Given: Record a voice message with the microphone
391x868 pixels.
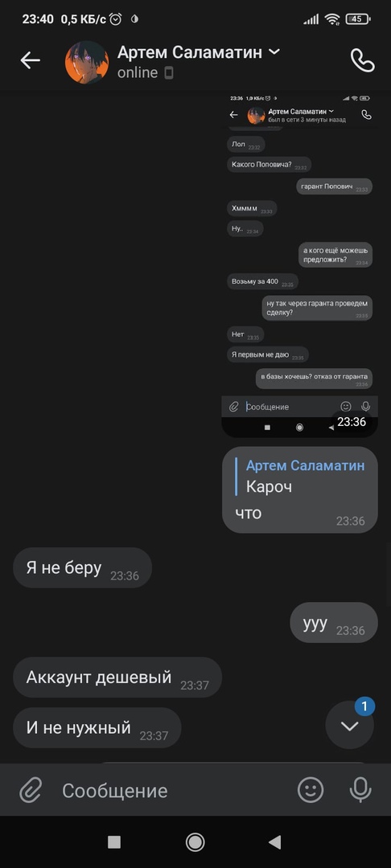Looking at the screenshot, I should click(x=360, y=789).
